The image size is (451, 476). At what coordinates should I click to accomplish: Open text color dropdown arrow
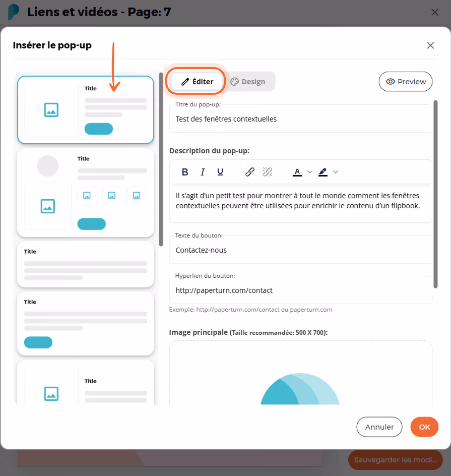[x=310, y=172]
